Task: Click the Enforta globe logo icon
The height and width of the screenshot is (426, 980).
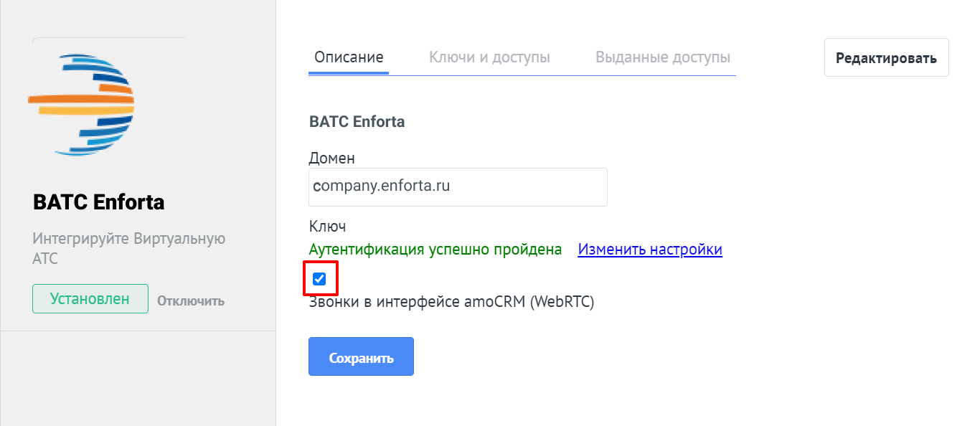Action: point(81,105)
